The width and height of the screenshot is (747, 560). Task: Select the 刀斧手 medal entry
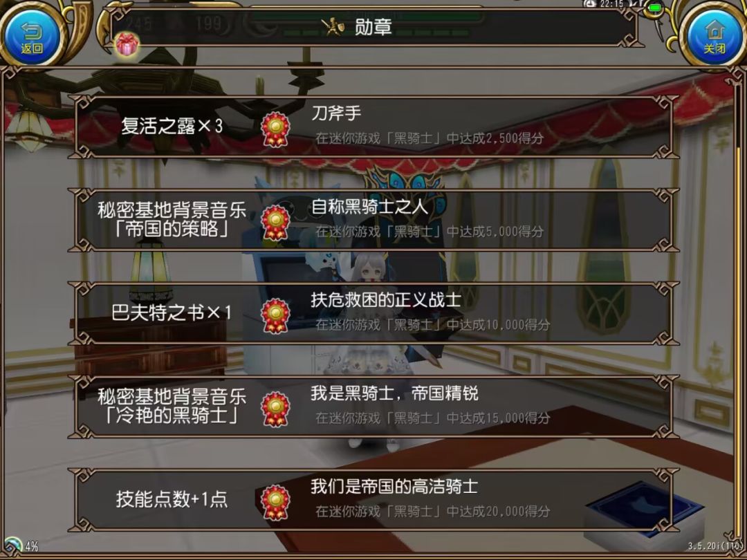[374, 127]
